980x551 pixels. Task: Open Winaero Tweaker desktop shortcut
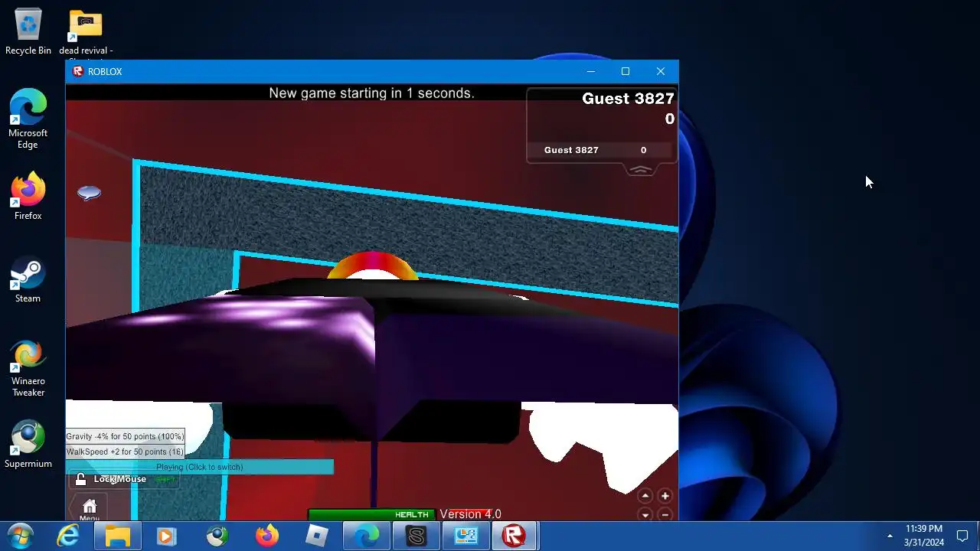point(28,368)
